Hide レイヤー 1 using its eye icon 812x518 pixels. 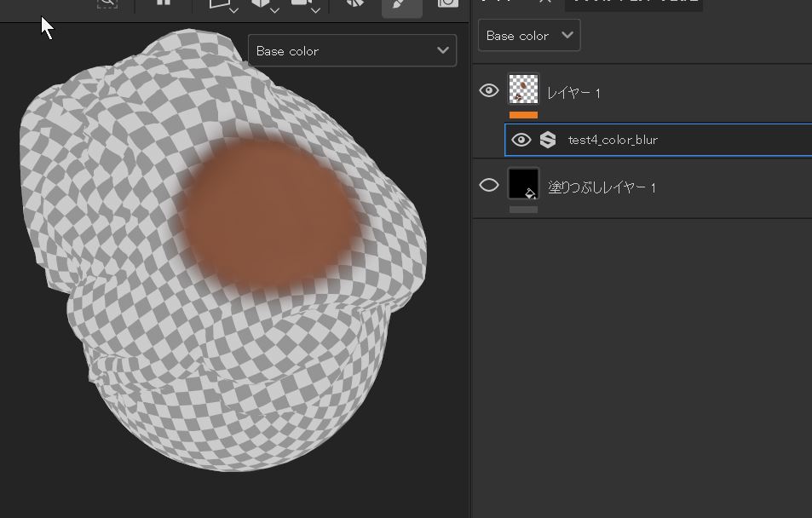489,91
